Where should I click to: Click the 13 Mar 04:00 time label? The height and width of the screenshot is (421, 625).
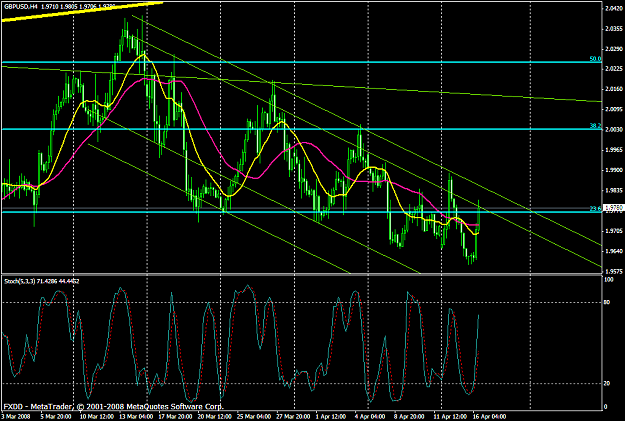136,417
